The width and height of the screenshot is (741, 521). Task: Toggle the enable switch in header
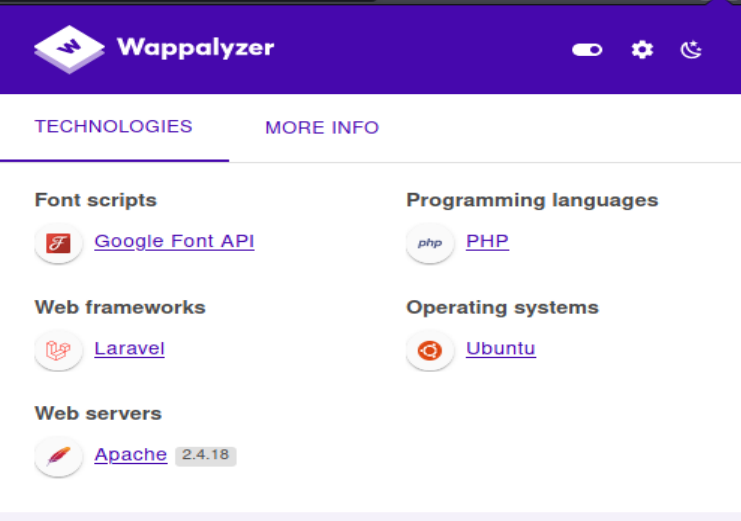point(587,49)
